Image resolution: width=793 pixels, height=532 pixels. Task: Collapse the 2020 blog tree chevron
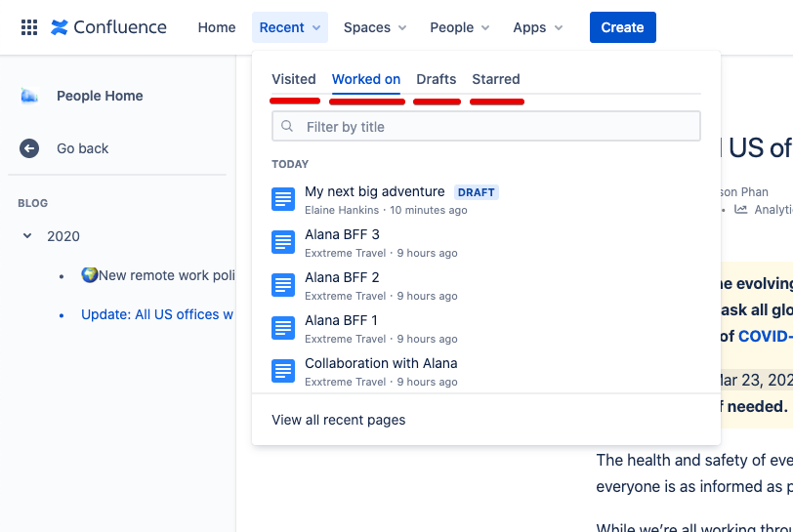point(27,235)
